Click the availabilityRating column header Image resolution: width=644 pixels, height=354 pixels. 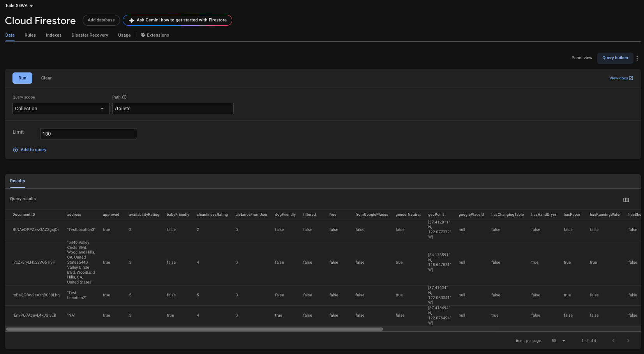(144, 215)
